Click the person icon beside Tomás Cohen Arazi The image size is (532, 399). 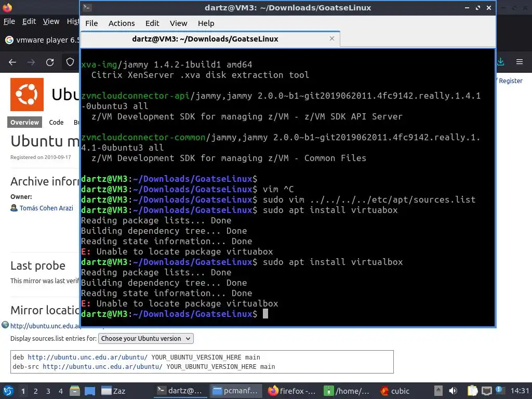(14, 208)
